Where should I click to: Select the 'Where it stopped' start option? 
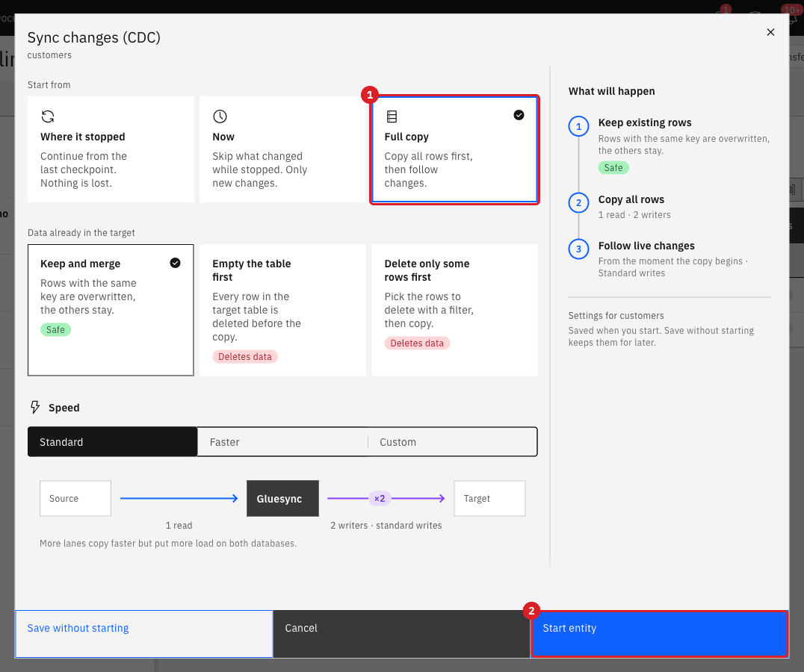111,149
